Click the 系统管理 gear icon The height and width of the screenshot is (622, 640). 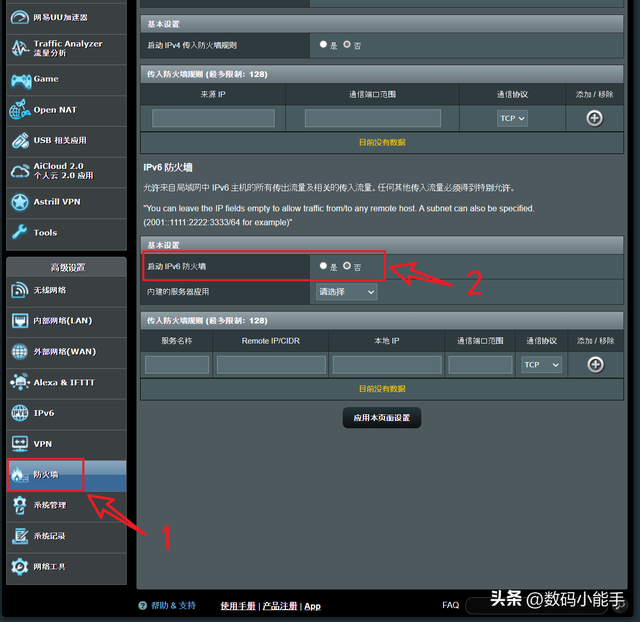[x=20, y=505]
